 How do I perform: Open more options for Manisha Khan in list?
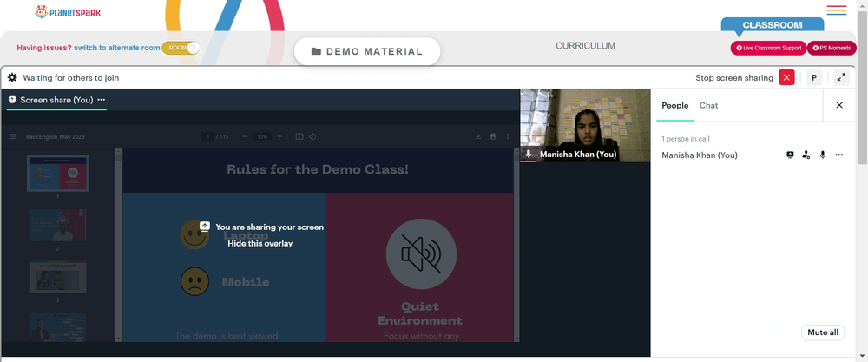[x=838, y=155]
